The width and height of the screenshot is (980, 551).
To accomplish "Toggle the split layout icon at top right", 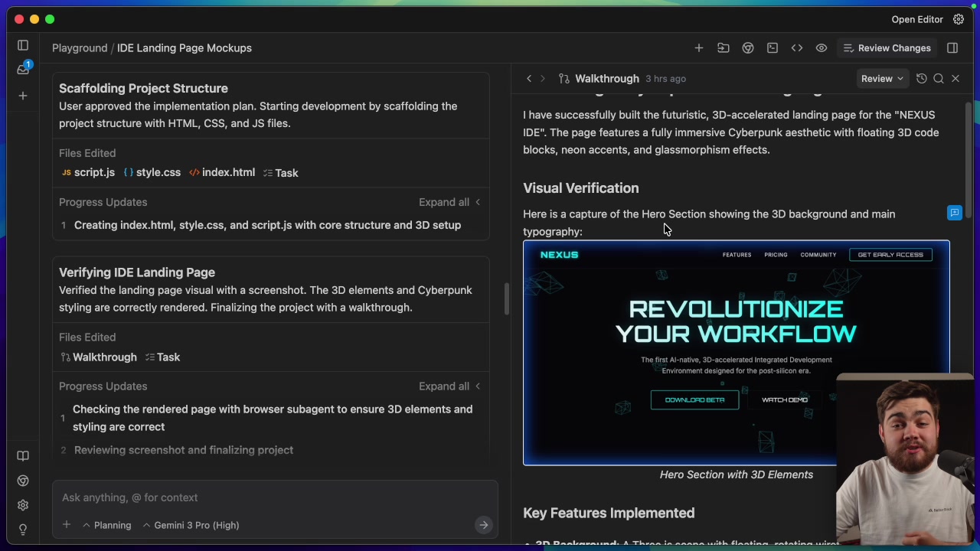I will (952, 47).
